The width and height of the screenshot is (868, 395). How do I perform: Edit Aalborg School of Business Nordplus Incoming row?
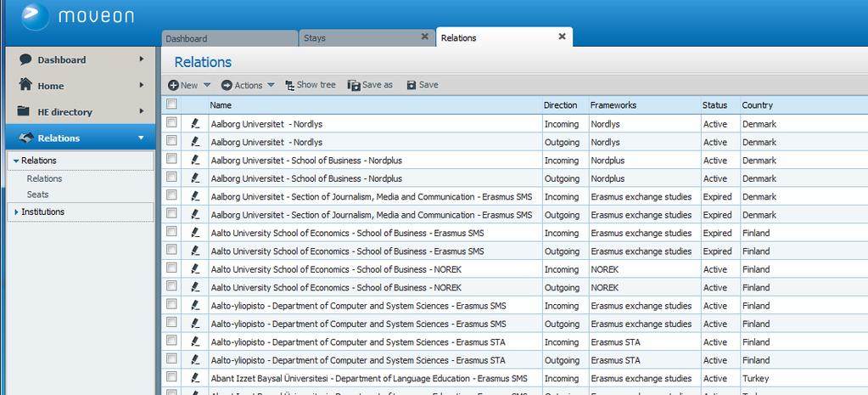(x=195, y=160)
